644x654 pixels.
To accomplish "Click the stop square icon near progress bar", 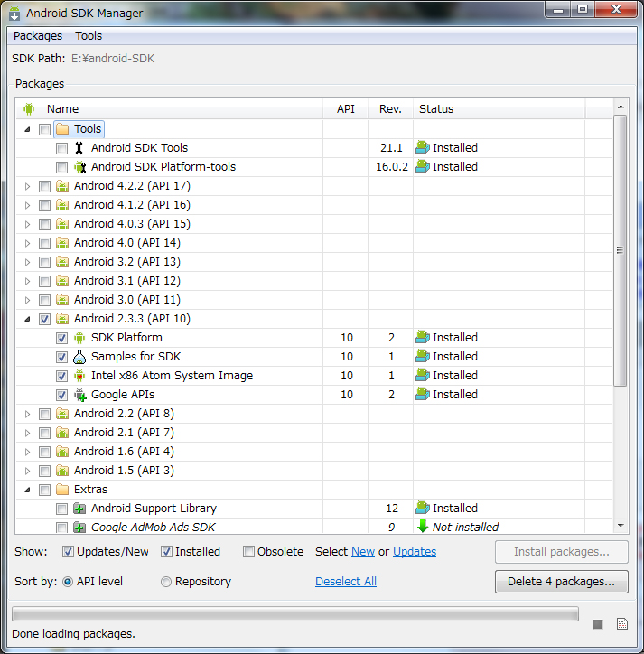I will pyautogui.click(x=598, y=624).
